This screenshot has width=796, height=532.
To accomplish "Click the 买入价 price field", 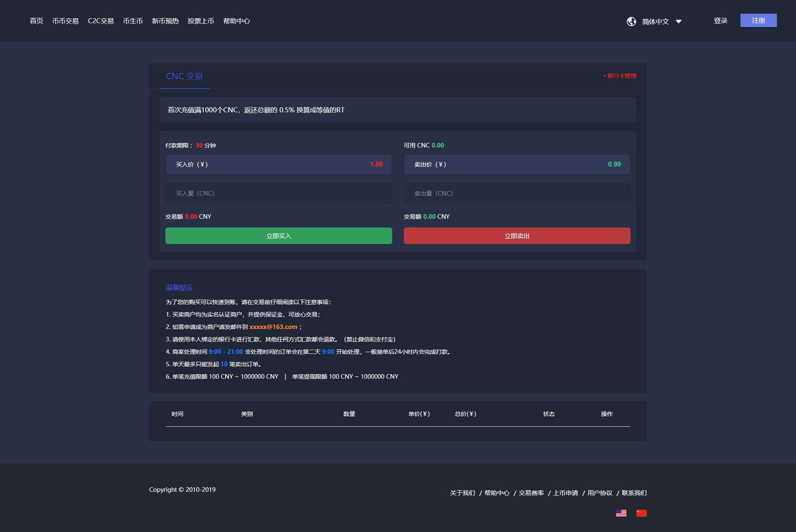I will tap(279, 164).
